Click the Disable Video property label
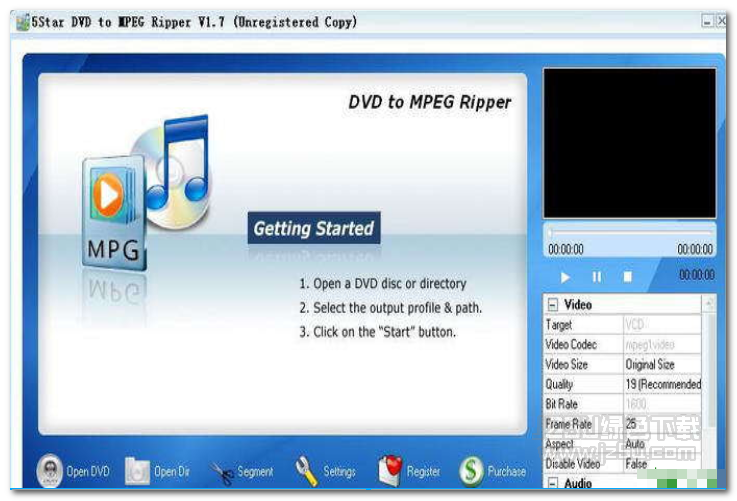The image size is (737, 501). (x=572, y=463)
